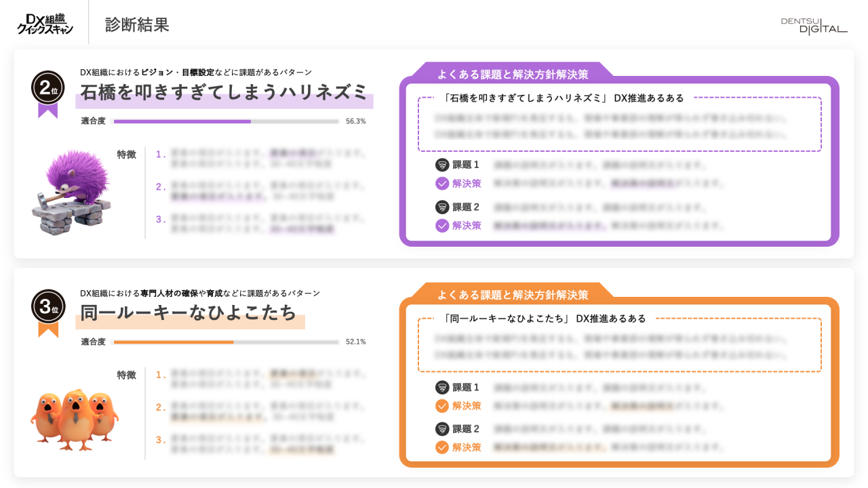Click the three orange chicks illustration
Screen dimensions: 868x488
(x=74, y=415)
